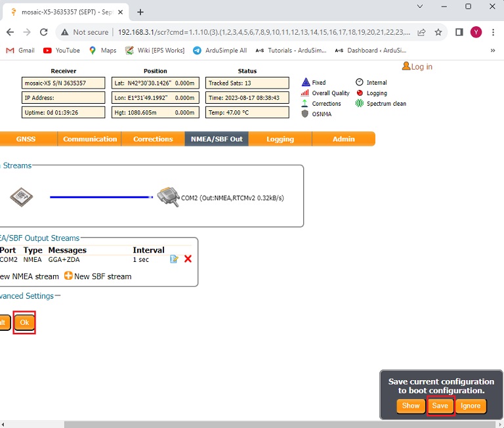Click the Fixed position status icon
The image size is (504, 428).
coord(305,83)
